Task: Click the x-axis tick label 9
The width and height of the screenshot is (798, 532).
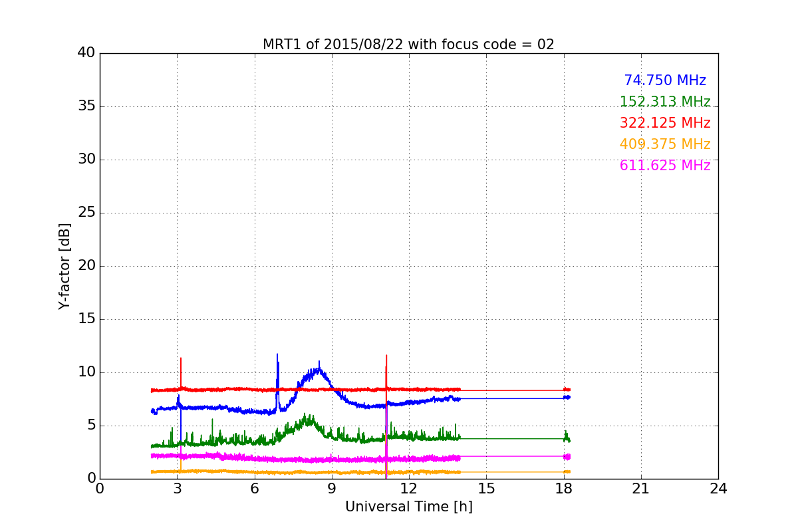Action: tap(331, 489)
